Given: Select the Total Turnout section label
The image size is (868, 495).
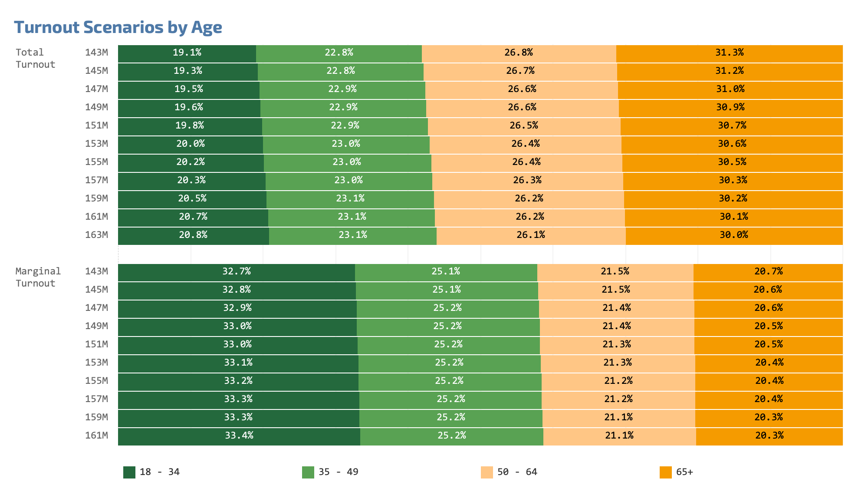Looking at the screenshot, I should [x=36, y=59].
